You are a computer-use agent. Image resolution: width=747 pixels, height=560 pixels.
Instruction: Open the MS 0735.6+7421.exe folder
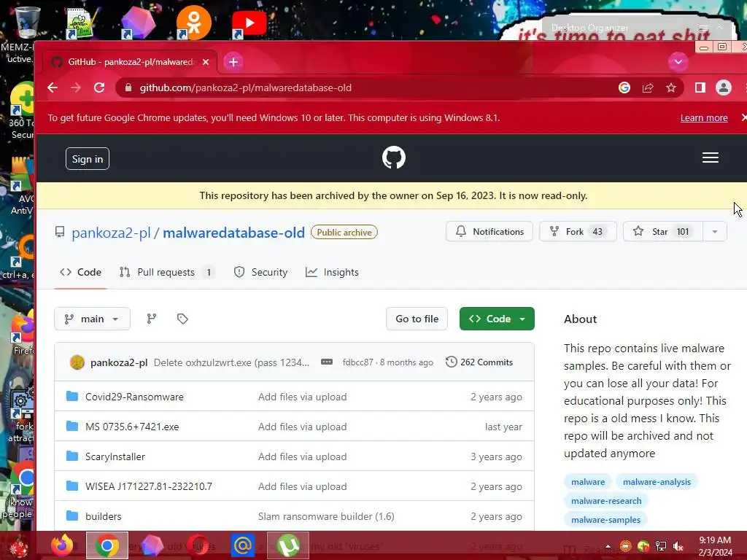click(x=132, y=427)
